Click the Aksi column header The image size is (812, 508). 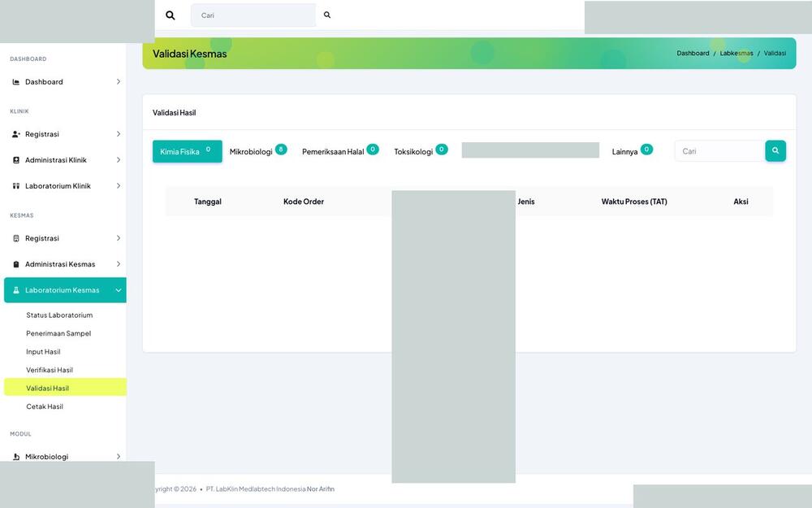point(741,202)
